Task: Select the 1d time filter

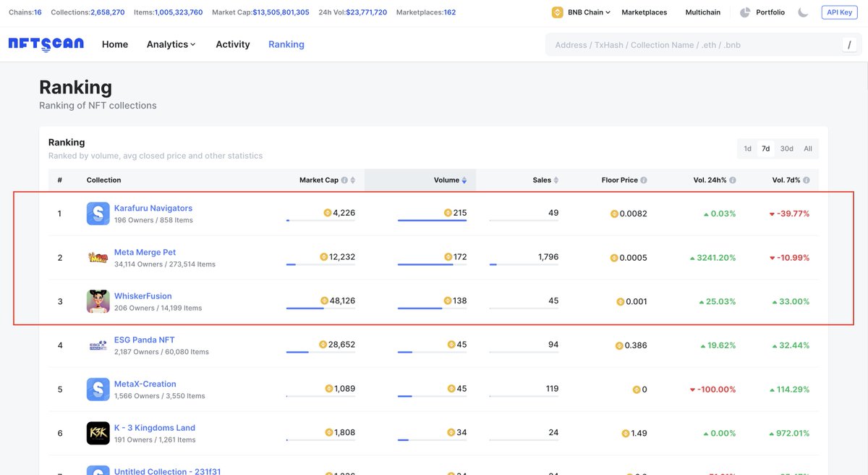Action: (747, 148)
